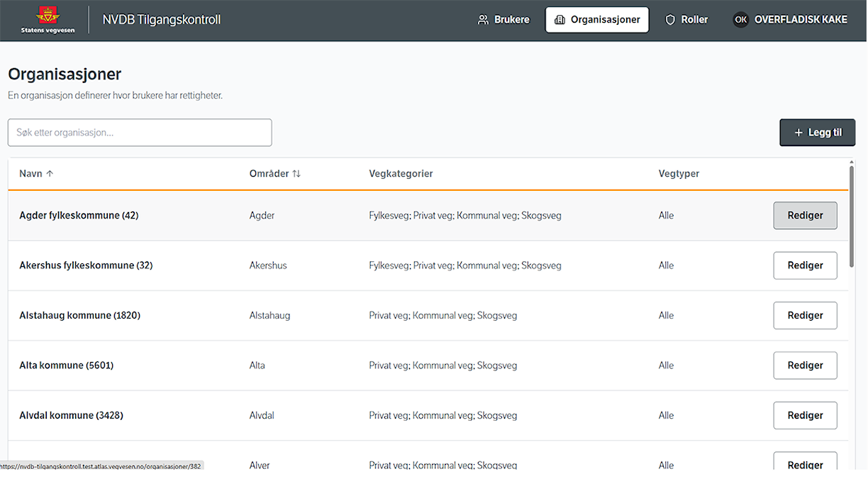The width and height of the screenshot is (868, 489).
Task: Select Agder fylkeskommune (42) name
Action: coord(79,216)
